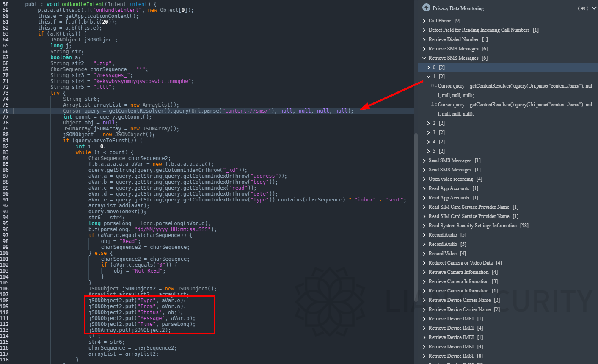The image size is (598, 364).
Task: Click the "kekswbysynmuyqswcbswbiiinmuphw" string on line 71
Action: pos(143,81)
